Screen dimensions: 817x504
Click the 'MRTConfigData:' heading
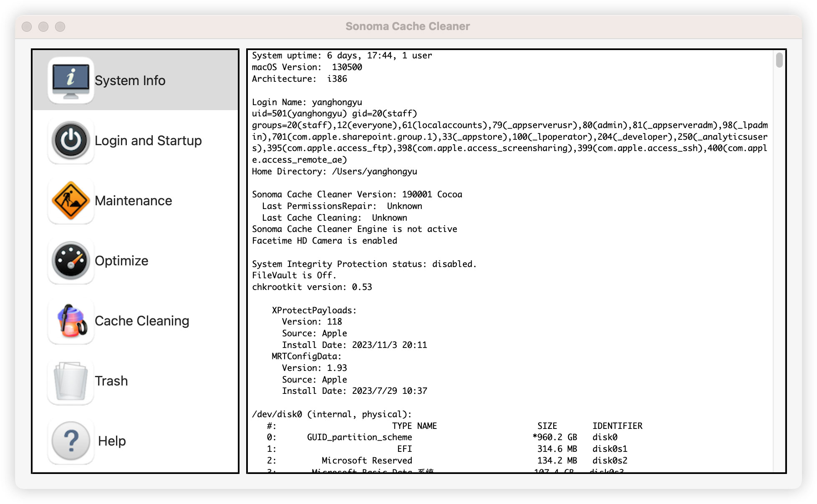point(307,356)
